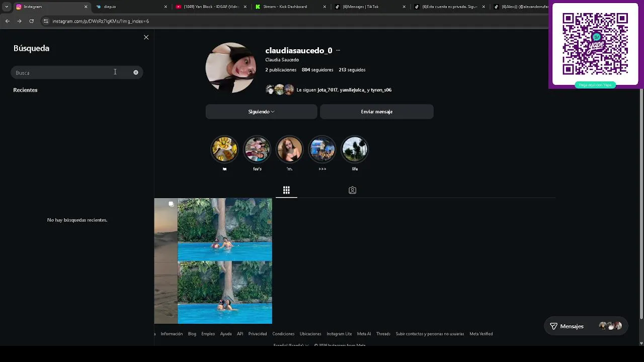Switch to the diep.io browser tab

tap(131, 7)
